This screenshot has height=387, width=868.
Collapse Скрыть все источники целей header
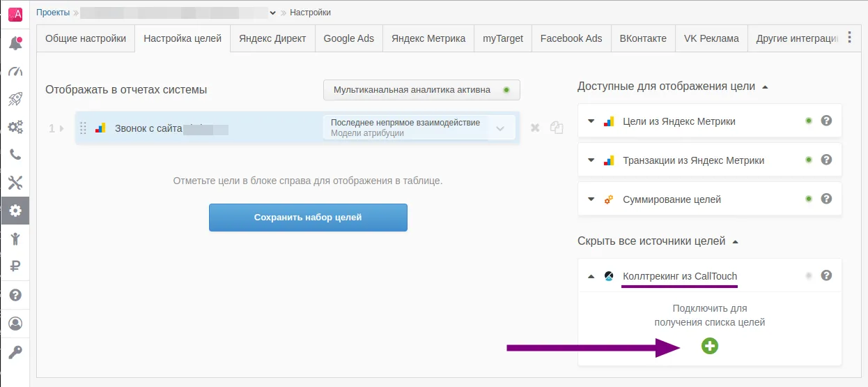[736, 241]
